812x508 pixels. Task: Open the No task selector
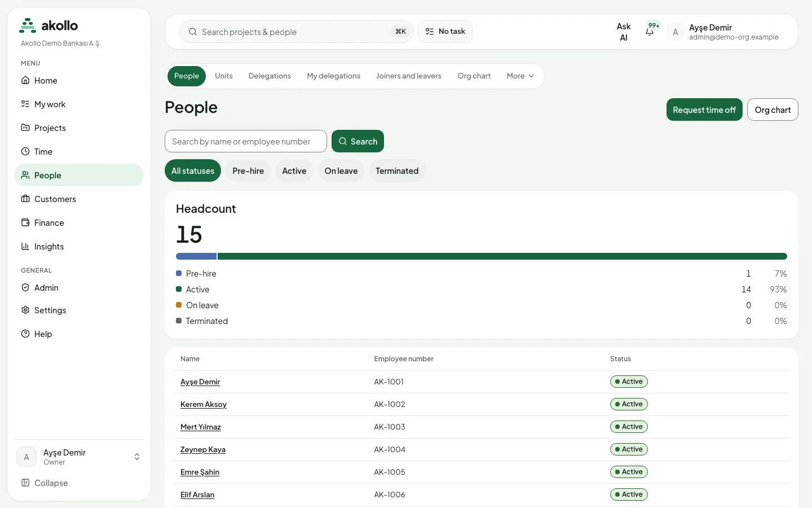[445, 32]
